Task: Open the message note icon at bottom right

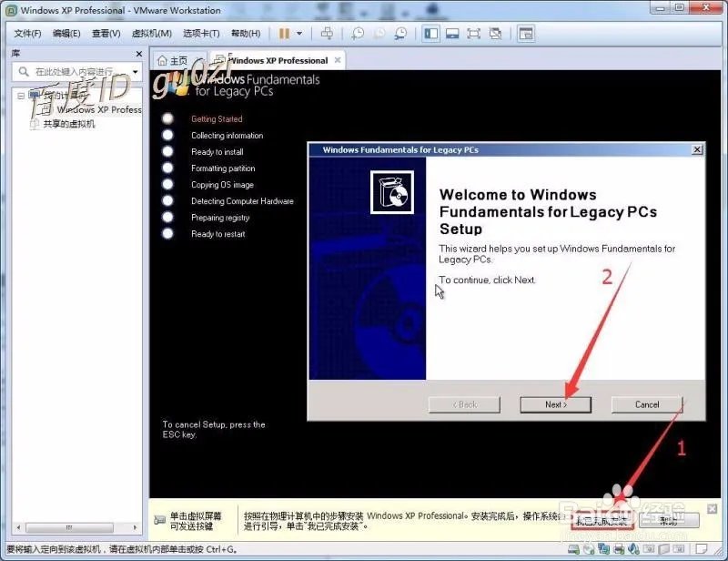Action: [x=703, y=549]
